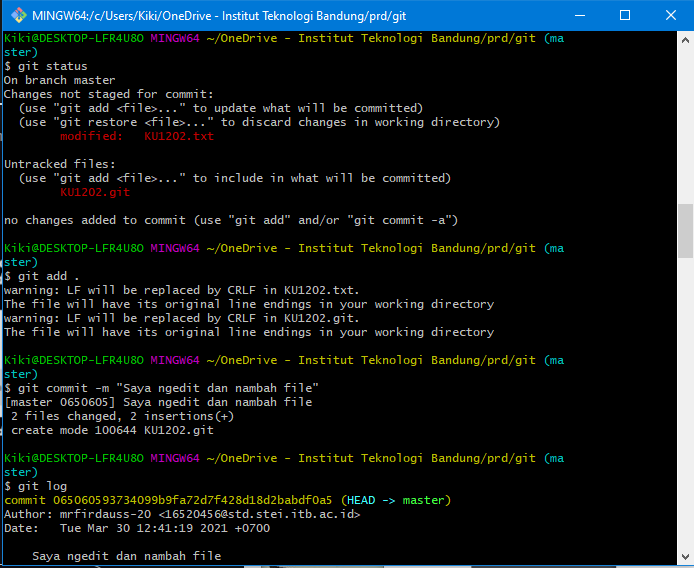Screen dimensions: 694x568
Task: Close the MINGW64 terminal window
Action: [671, 15]
